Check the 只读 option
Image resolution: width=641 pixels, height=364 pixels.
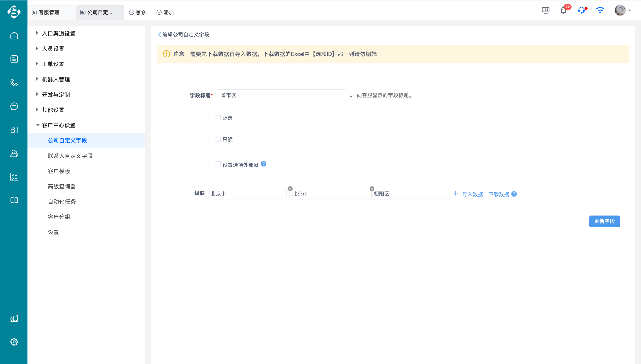(x=218, y=139)
